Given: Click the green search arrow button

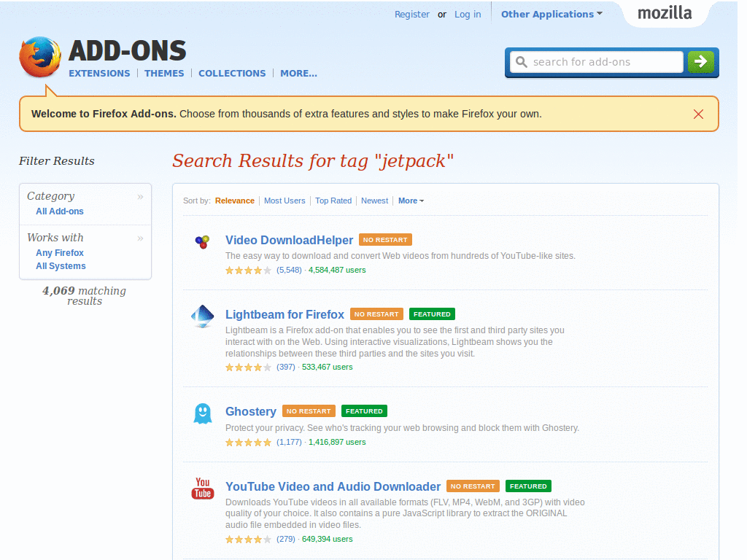Looking at the screenshot, I should (x=700, y=62).
